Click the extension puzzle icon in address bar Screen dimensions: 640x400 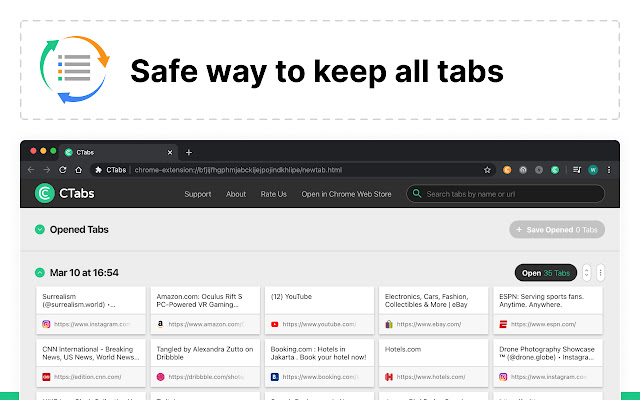[98, 170]
